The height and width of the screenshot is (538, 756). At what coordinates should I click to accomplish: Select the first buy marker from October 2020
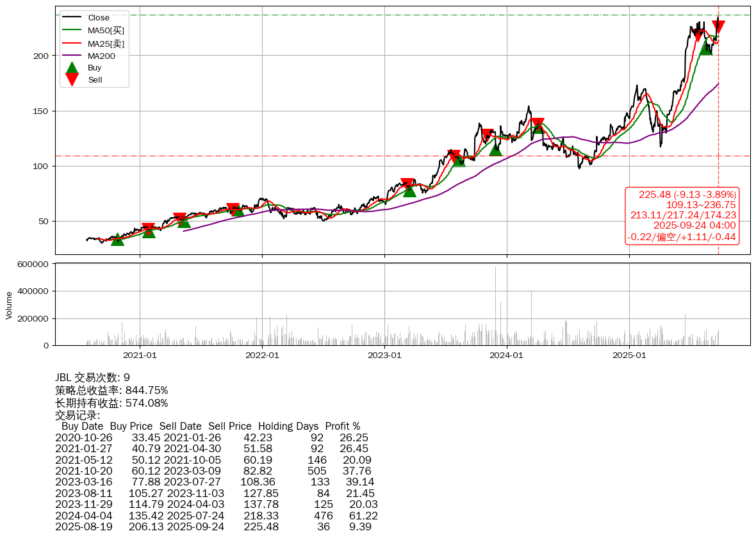117,240
